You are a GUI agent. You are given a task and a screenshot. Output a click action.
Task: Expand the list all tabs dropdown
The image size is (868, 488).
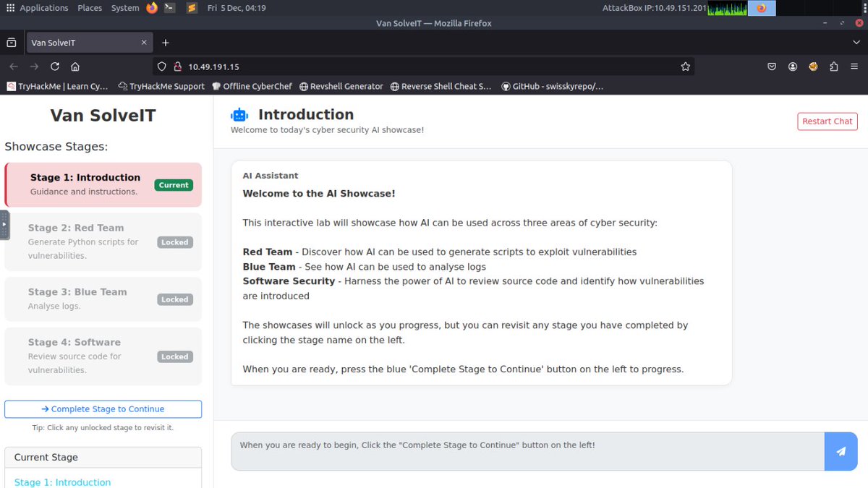(x=856, y=43)
